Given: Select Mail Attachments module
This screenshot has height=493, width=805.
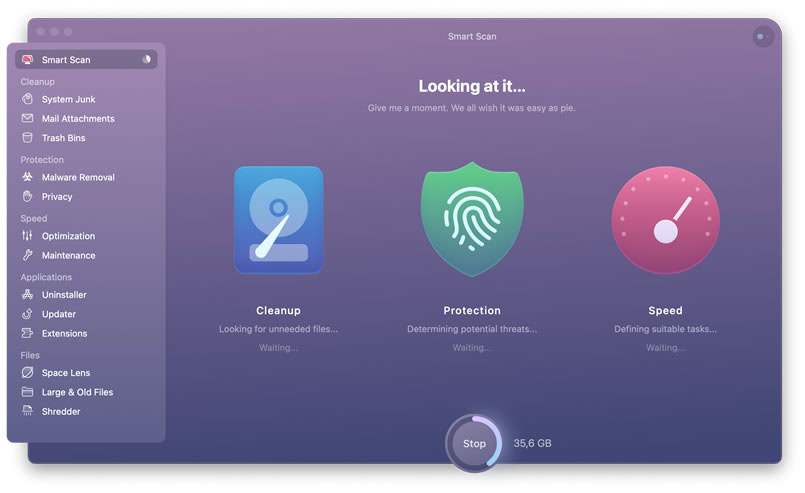Looking at the screenshot, I should (86, 119).
